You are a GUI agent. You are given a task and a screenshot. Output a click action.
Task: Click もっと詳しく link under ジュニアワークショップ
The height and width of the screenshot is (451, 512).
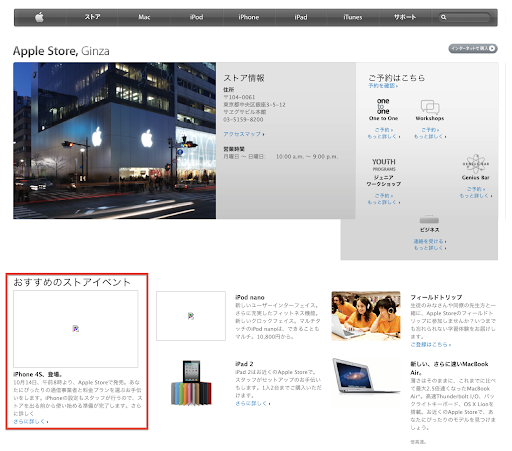384,202
